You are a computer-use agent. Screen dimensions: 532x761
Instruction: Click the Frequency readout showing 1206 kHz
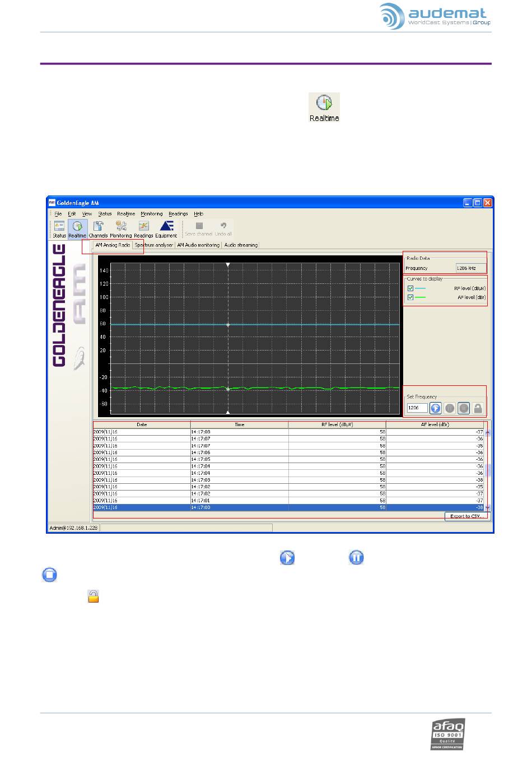470,268
